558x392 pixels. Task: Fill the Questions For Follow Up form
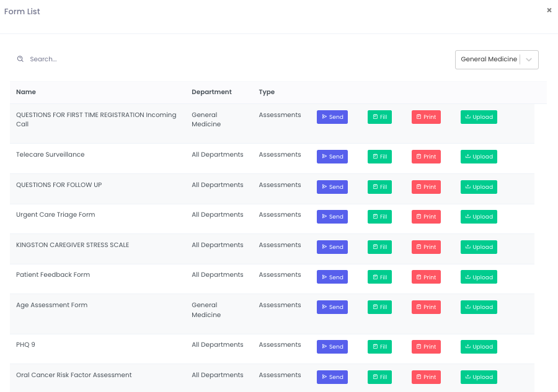(379, 187)
